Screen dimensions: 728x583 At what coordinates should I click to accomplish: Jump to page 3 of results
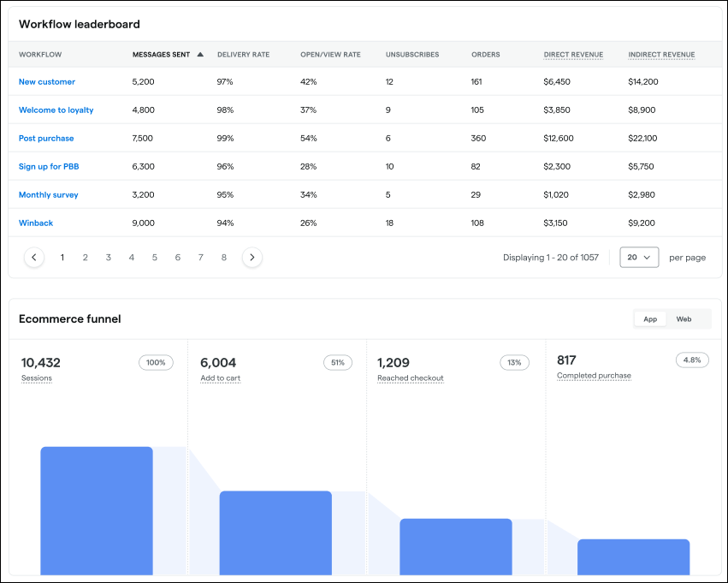click(x=109, y=257)
